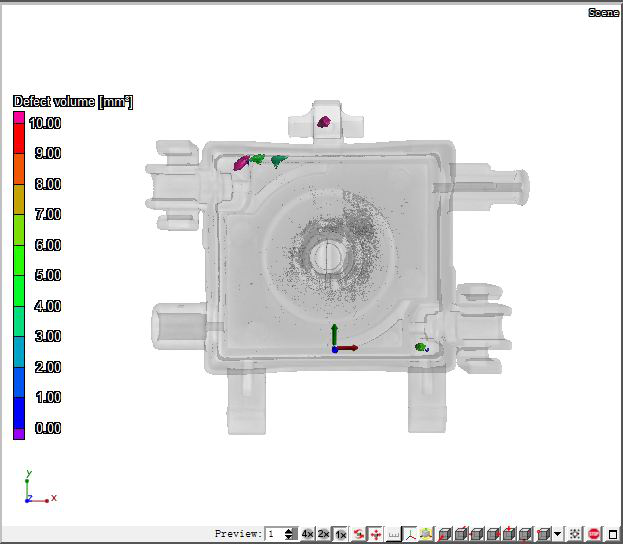
Task: Click the ruler scale bar icon
Action: [x=393, y=534]
